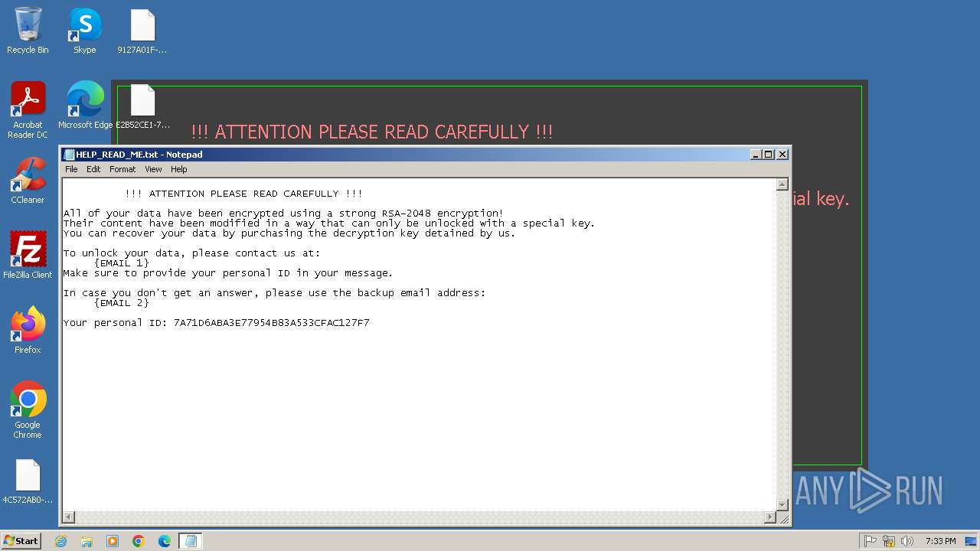Click the horizontal scrollbar right arrow
The image size is (980, 551).
click(x=770, y=517)
